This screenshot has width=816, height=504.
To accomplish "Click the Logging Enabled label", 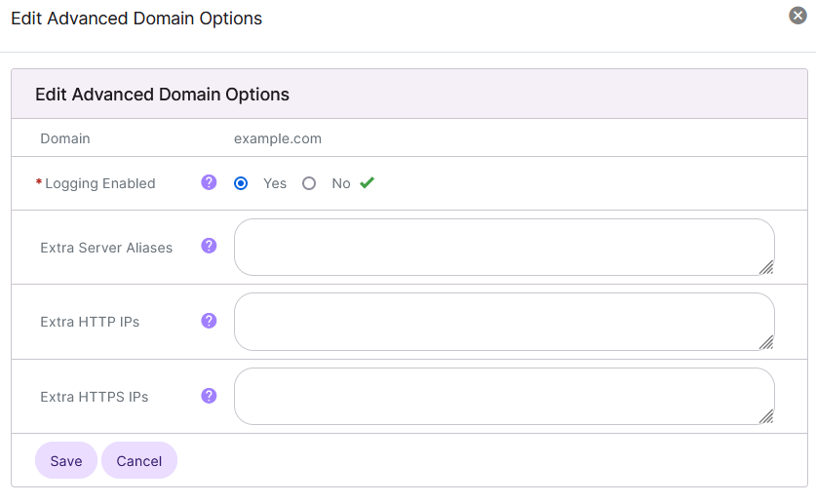I will pos(99,183).
